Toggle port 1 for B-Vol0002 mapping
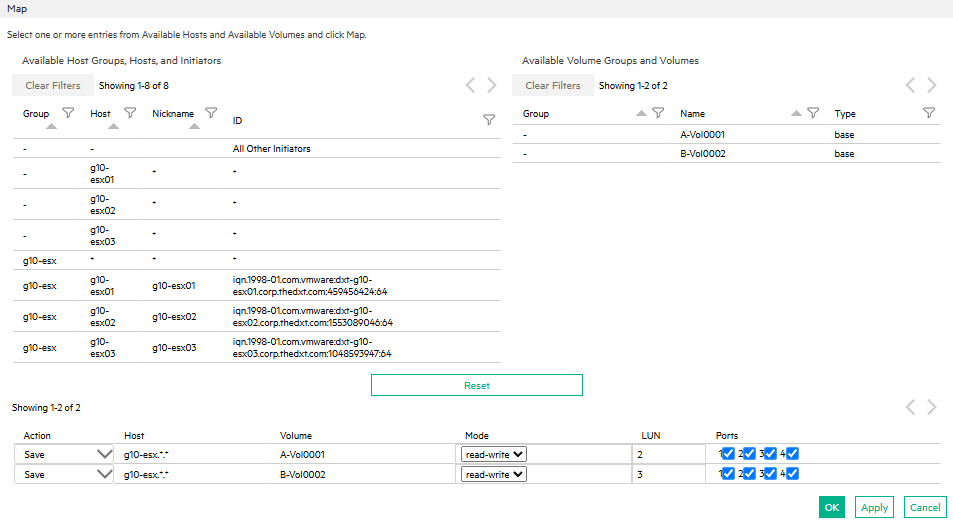Viewport: 953px width, 523px height. (x=728, y=474)
